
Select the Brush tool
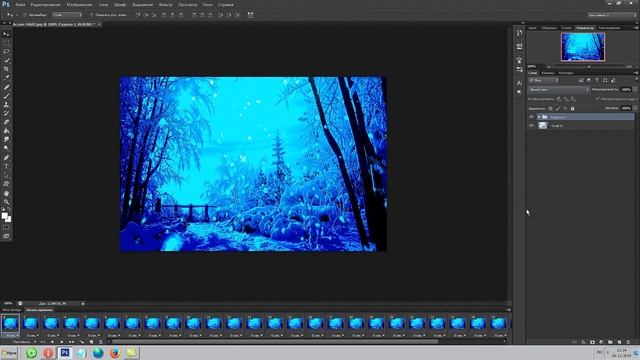point(6,96)
